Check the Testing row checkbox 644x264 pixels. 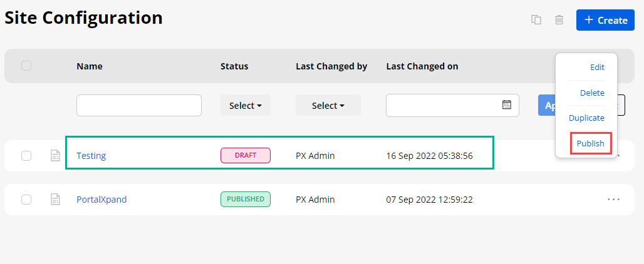click(26, 156)
